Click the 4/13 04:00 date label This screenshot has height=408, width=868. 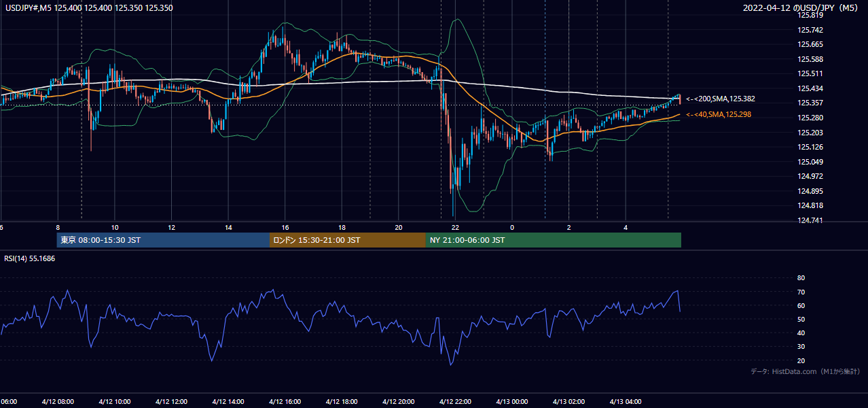coord(625,402)
